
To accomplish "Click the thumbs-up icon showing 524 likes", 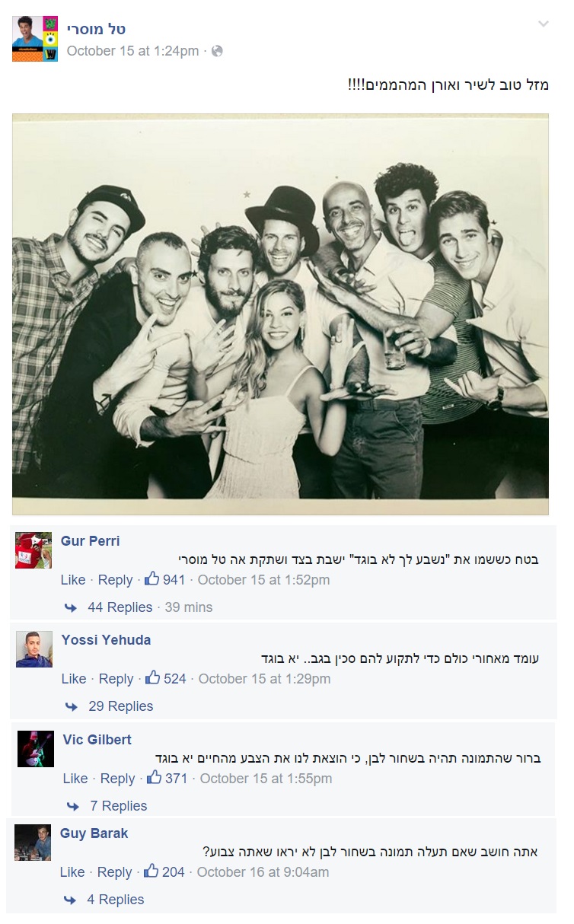I will point(152,678).
